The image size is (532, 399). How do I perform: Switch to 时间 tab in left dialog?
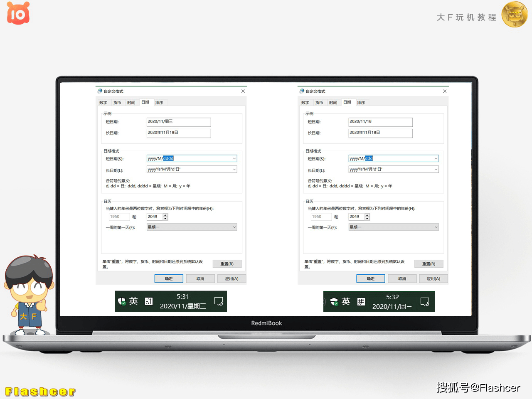[x=131, y=103]
